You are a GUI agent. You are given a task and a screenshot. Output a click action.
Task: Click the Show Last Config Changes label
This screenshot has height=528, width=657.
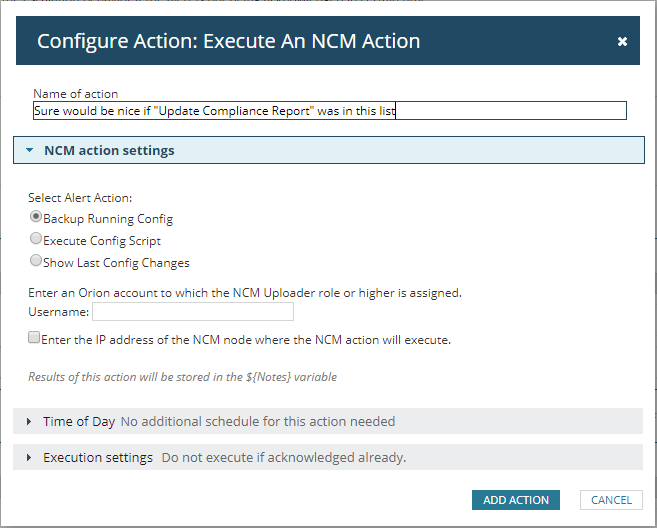pyautogui.click(x=115, y=263)
